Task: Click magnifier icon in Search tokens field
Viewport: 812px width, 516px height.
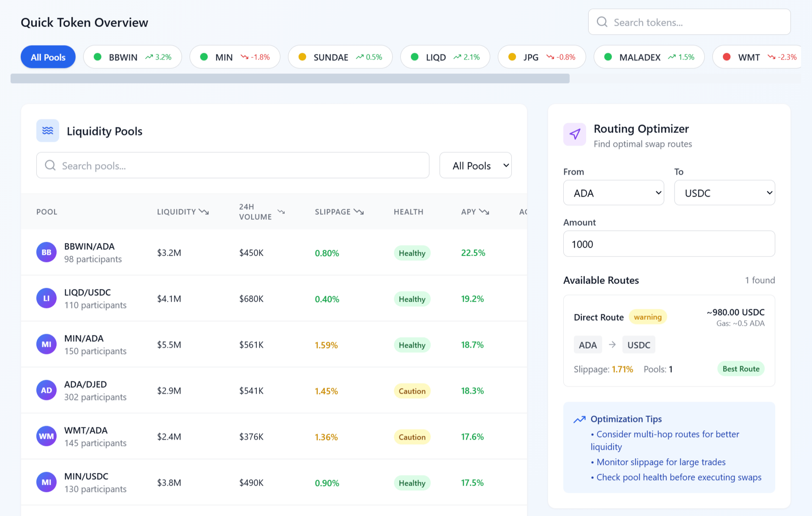Action: coord(602,22)
